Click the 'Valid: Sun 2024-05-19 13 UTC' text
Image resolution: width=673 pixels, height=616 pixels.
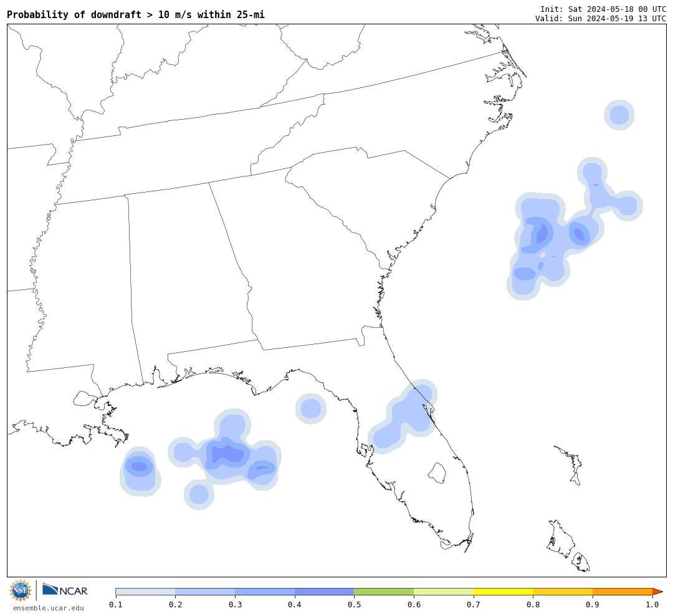pyautogui.click(x=601, y=19)
